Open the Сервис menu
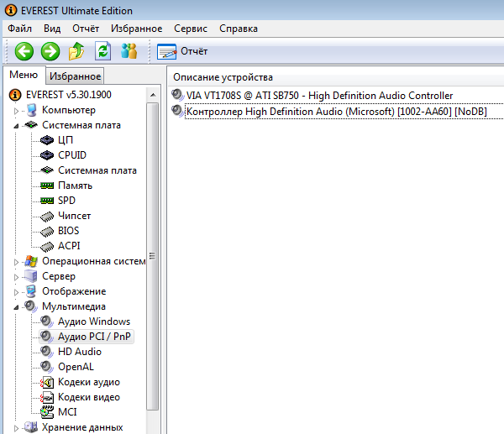 tap(191, 29)
